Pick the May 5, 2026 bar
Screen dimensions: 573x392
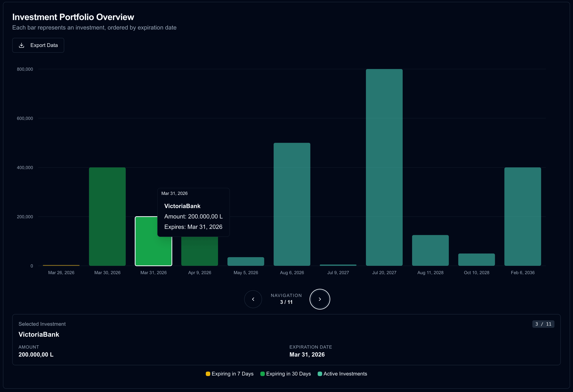[246, 262]
